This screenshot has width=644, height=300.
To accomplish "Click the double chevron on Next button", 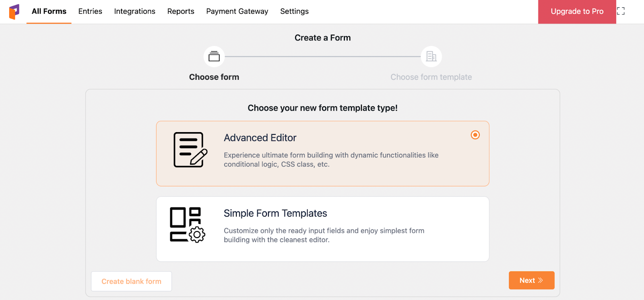I will (x=541, y=280).
